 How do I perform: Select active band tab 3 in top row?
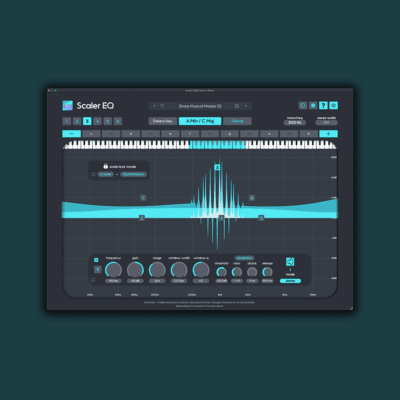coord(87,121)
